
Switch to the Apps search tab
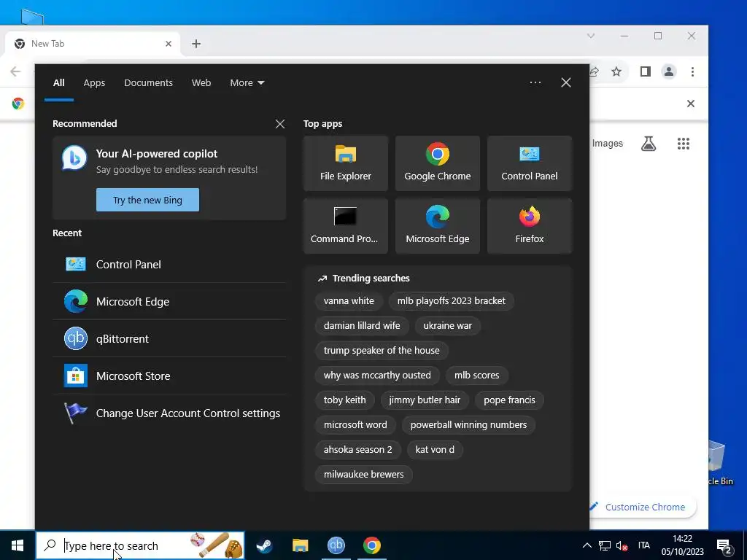(94, 83)
